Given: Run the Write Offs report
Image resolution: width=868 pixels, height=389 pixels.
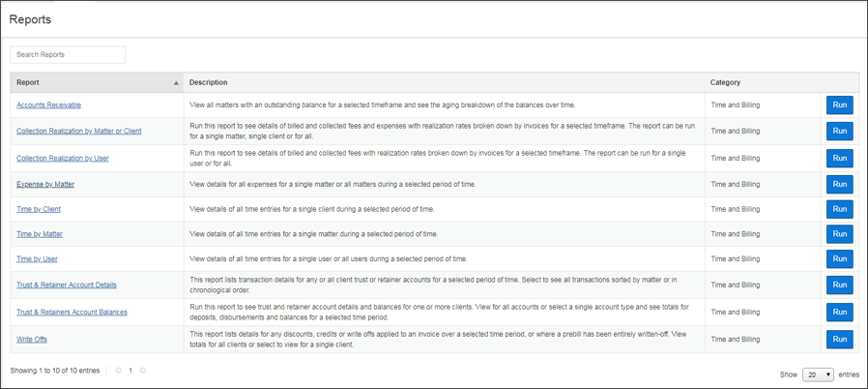Looking at the screenshot, I should [839, 339].
